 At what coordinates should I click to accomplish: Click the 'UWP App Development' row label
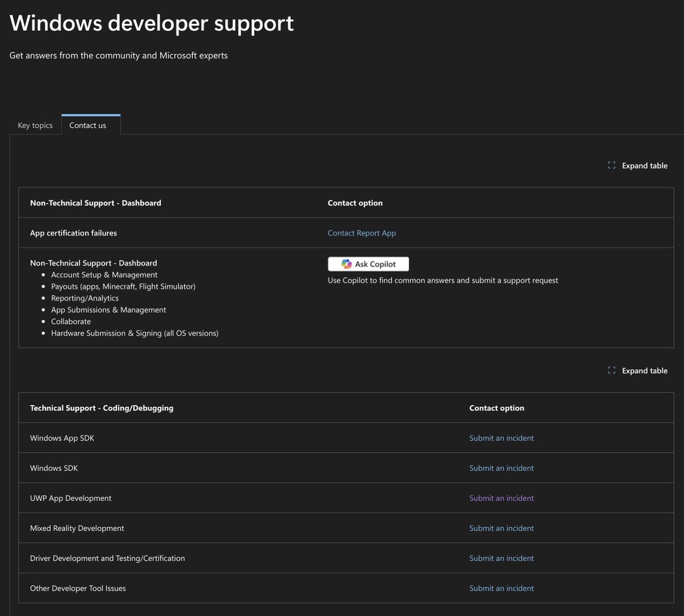click(x=71, y=498)
